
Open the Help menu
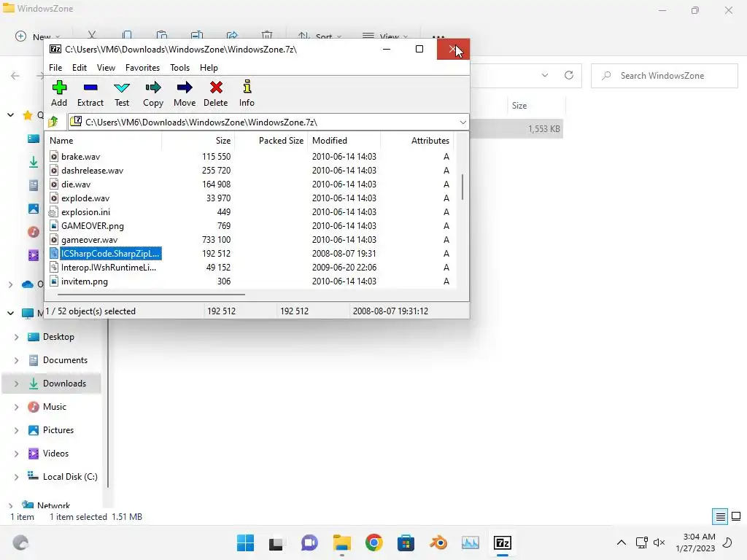[209, 68]
